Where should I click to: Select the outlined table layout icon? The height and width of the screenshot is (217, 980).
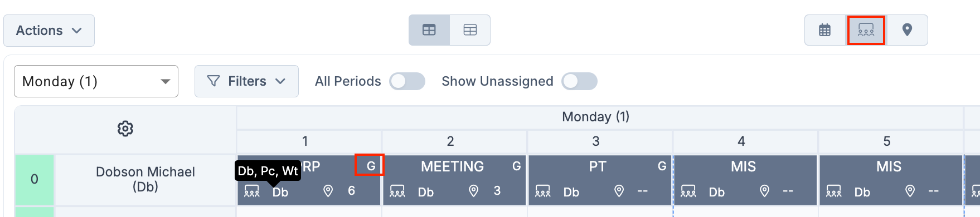pos(470,30)
